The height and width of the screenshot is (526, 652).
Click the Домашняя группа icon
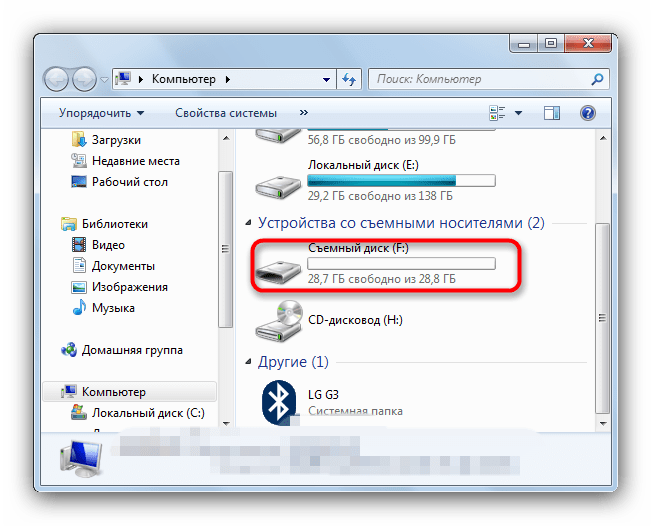coord(69,350)
